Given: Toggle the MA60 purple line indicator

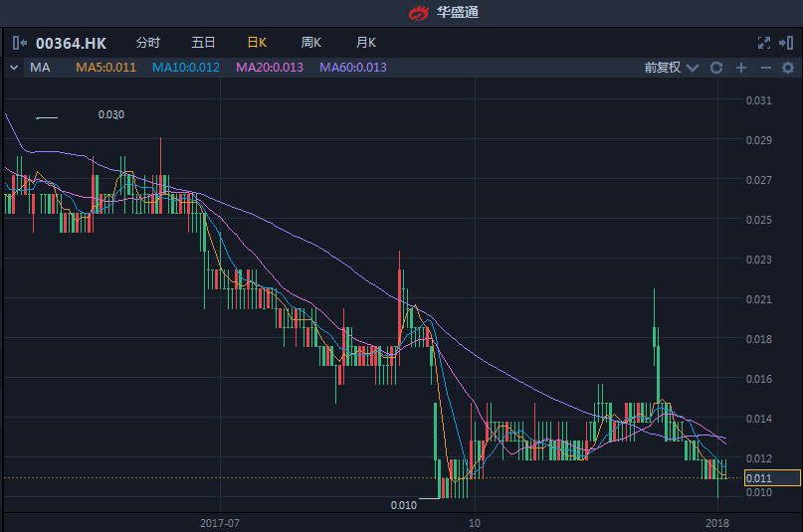Looking at the screenshot, I should click(x=352, y=68).
